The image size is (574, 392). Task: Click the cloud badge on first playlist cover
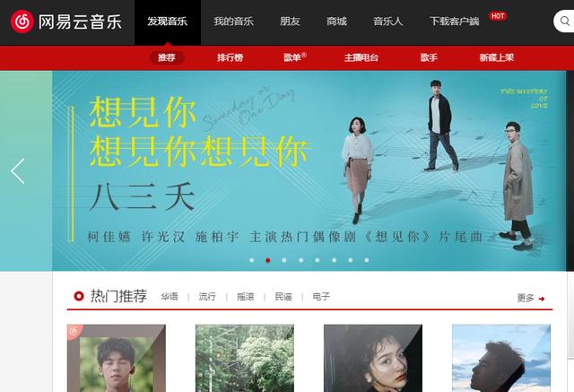coord(74,332)
